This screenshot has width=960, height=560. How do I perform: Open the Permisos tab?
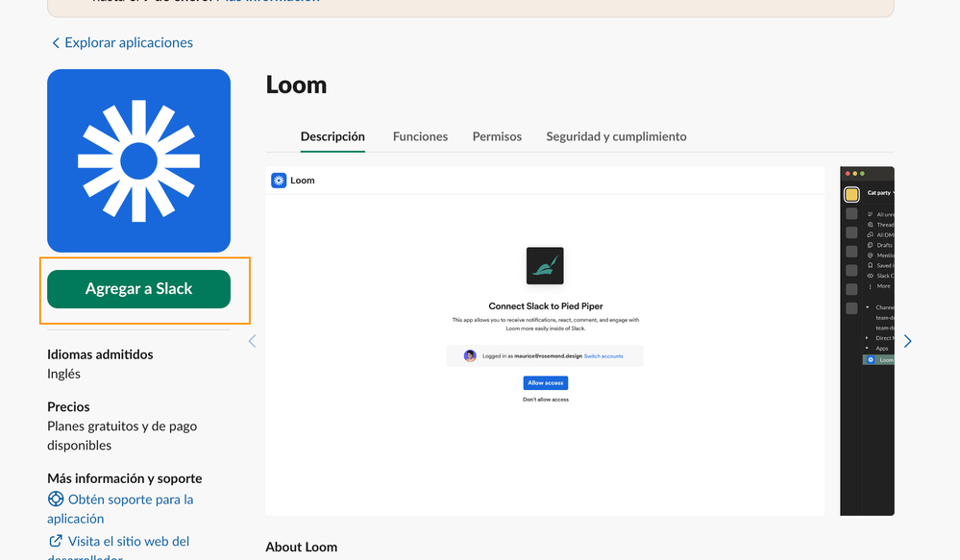pyautogui.click(x=497, y=136)
